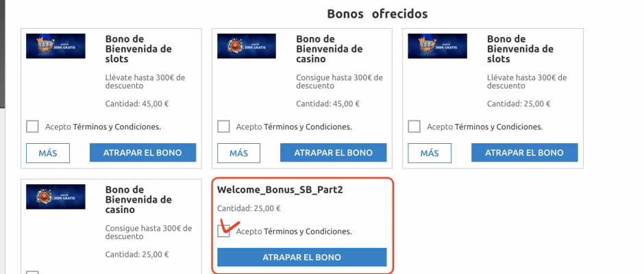Click the 25,00 € casino bonus thumbnail
The image size is (644, 274).
[55, 197]
